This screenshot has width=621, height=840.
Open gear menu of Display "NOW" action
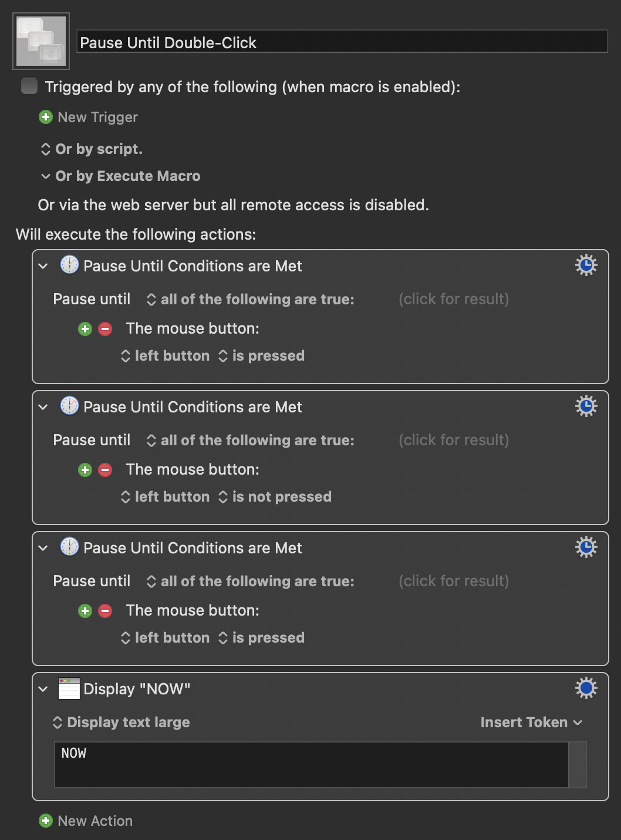[x=586, y=688]
